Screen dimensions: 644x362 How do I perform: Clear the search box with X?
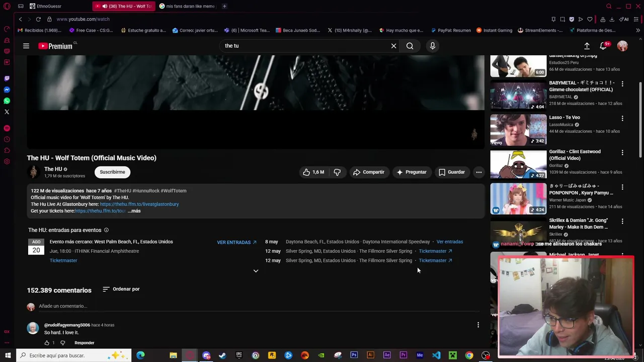click(x=393, y=46)
